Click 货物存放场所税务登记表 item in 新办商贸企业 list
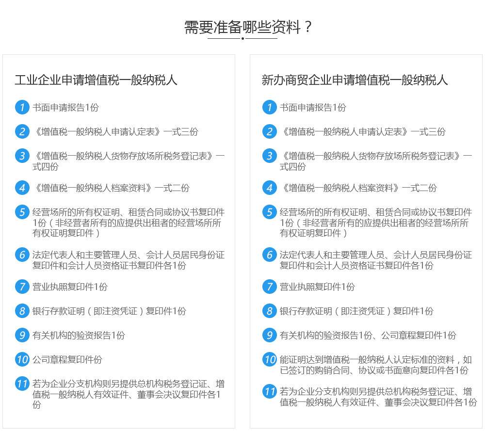This screenshot has width=485, height=448. click(376, 161)
